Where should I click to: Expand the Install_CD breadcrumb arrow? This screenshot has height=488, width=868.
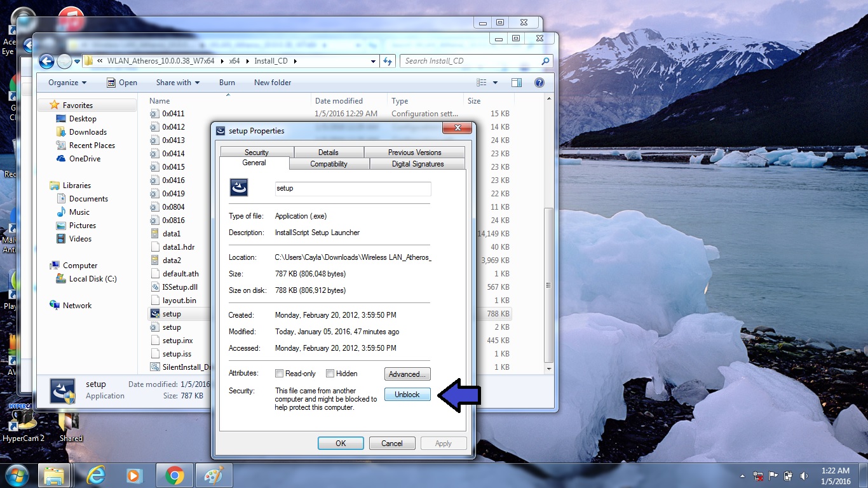[x=295, y=61]
